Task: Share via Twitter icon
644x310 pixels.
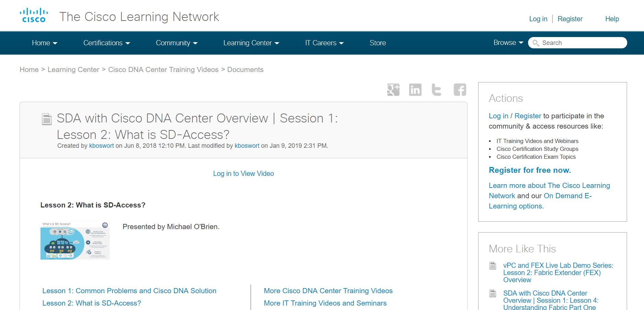Action: click(x=437, y=90)
